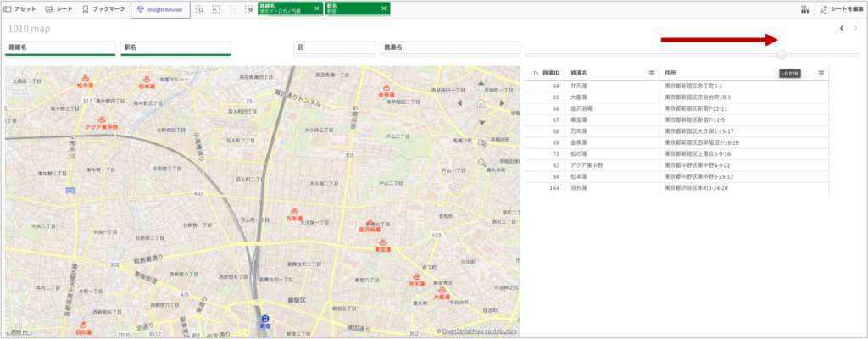The width and height of the screenshot is (868, 339).
Task: Open the 銭湯名 column menu
Action: (651, 74)
